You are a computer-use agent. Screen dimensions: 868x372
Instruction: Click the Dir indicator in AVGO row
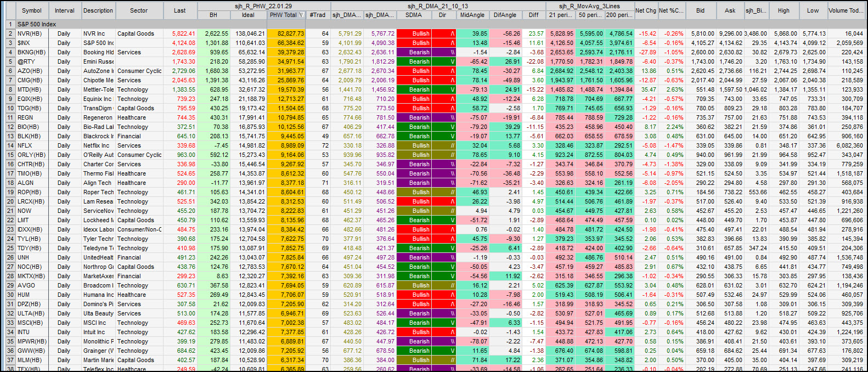click(444, 285)
